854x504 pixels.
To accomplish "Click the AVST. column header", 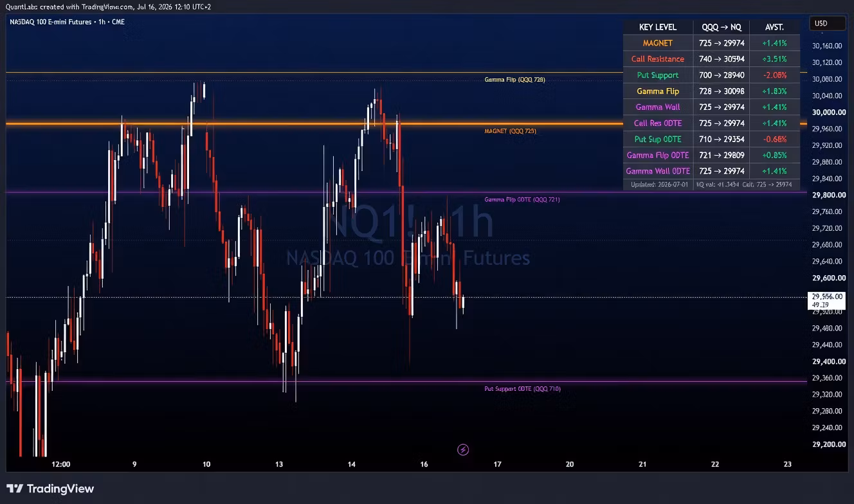I will [x=774, y=27].
